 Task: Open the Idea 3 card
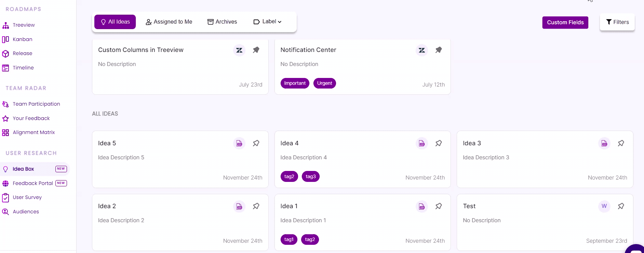click(x=545, y=159)
